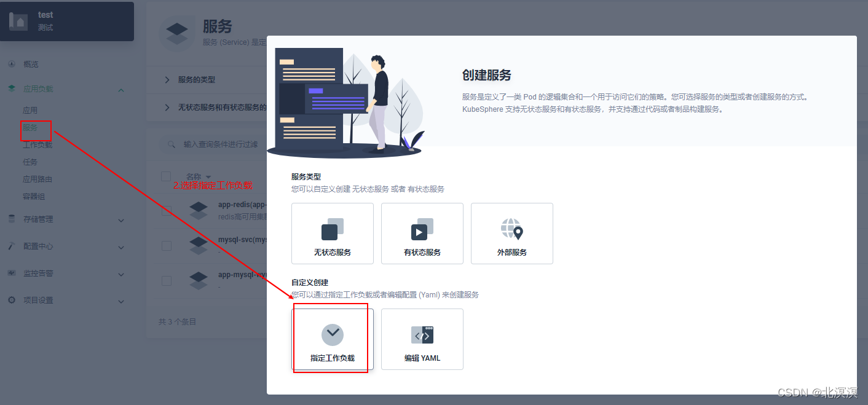The width and height of the screenshot is (868, 405).
Task: Click the 配置中心 hammer icon
Action: (12, 246)
